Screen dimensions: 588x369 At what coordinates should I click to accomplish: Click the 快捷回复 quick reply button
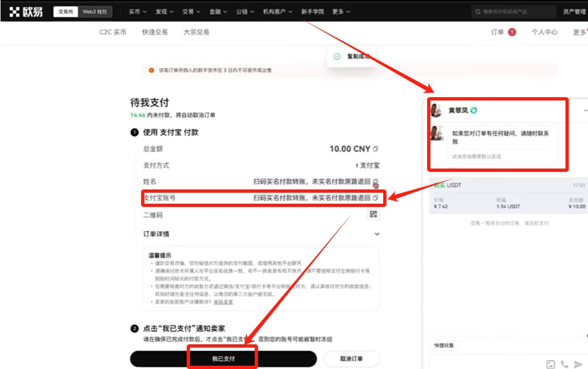[x=444, y=345]
